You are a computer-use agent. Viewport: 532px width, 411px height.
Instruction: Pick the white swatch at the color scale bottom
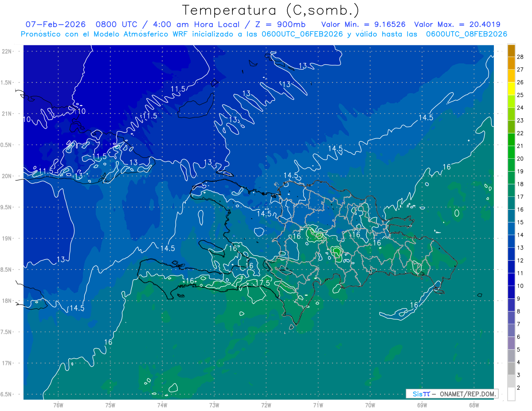coord(511,394)
